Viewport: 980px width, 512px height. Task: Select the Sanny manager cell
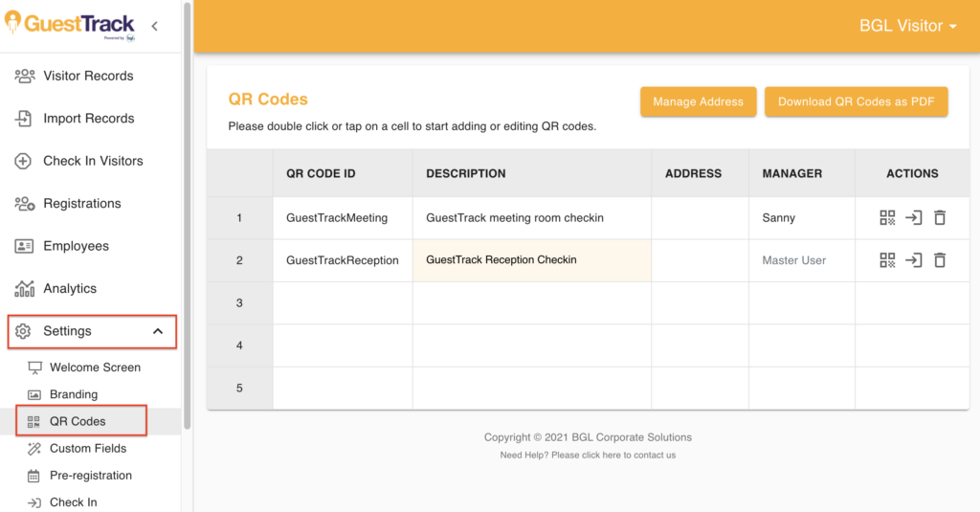[x=802, y=218]
